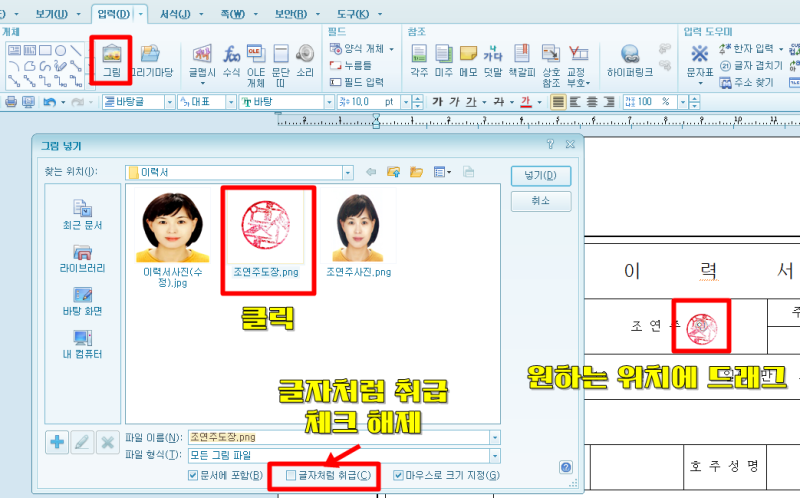Open the 바탕 font dropdown
The height and width of the screenshot is (498, 800).
click(x=329, y=102)
